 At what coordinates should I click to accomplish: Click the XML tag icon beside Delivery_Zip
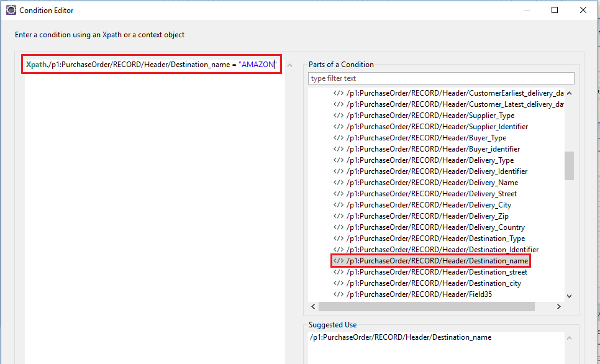click(x=339, y=216)
